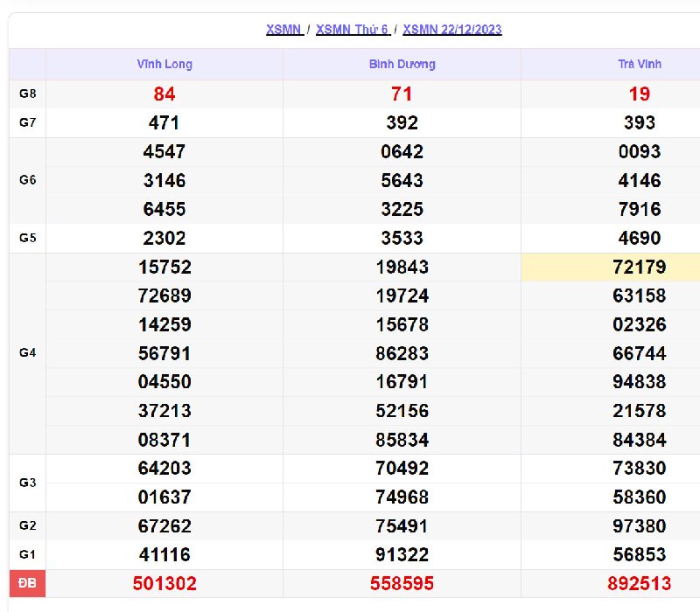Select the red ĐB row label
This screenshot has height=612, width=700.
point(27,583)
